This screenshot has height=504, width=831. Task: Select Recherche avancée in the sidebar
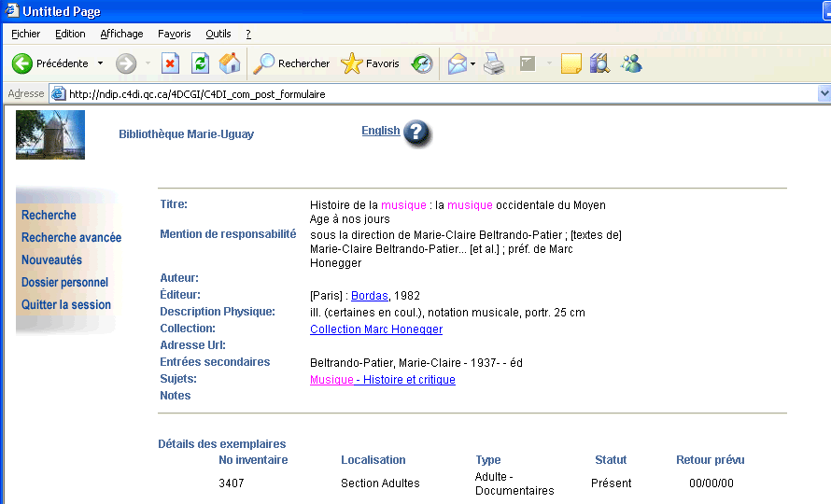71,238
